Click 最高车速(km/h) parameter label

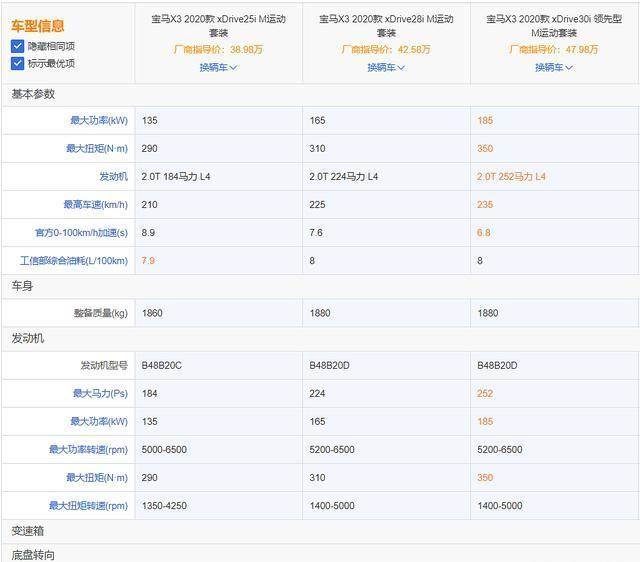[x=96, y=205]
